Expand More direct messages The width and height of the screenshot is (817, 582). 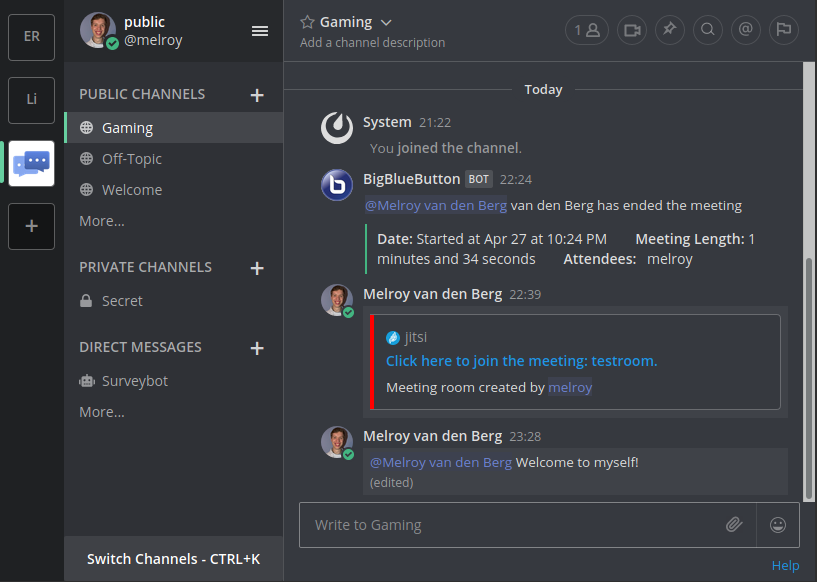100,412
